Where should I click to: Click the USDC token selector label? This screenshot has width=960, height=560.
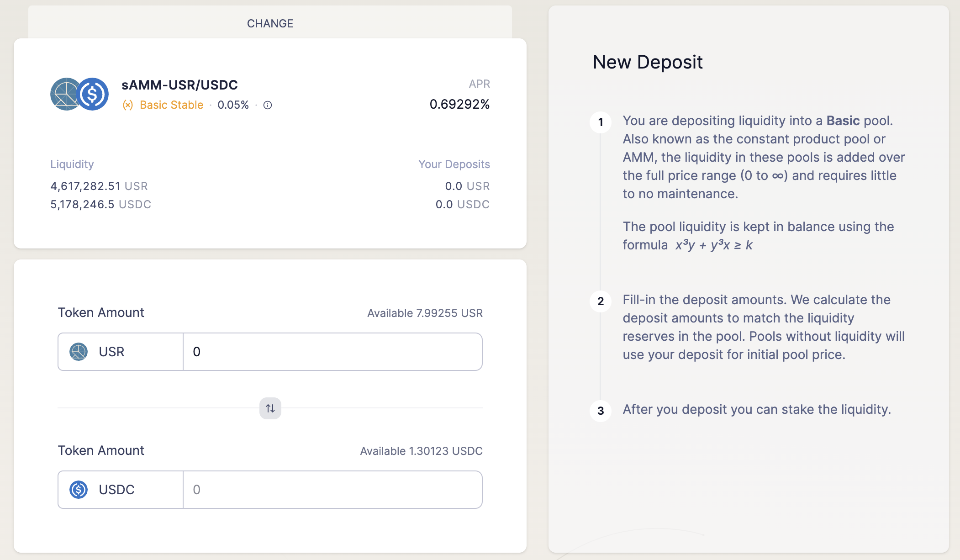coord(116,490)
